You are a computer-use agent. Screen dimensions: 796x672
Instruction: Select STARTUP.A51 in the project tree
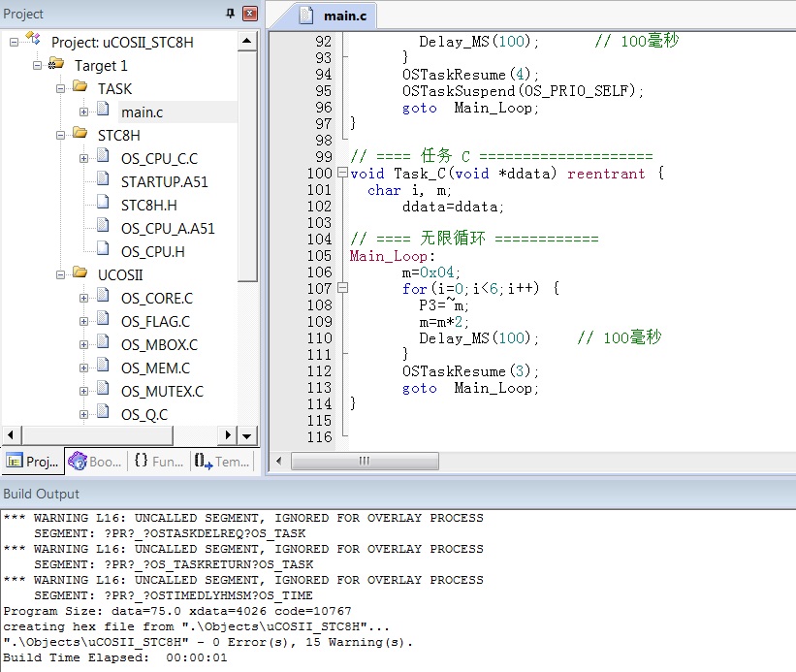(x=165, y=181)
